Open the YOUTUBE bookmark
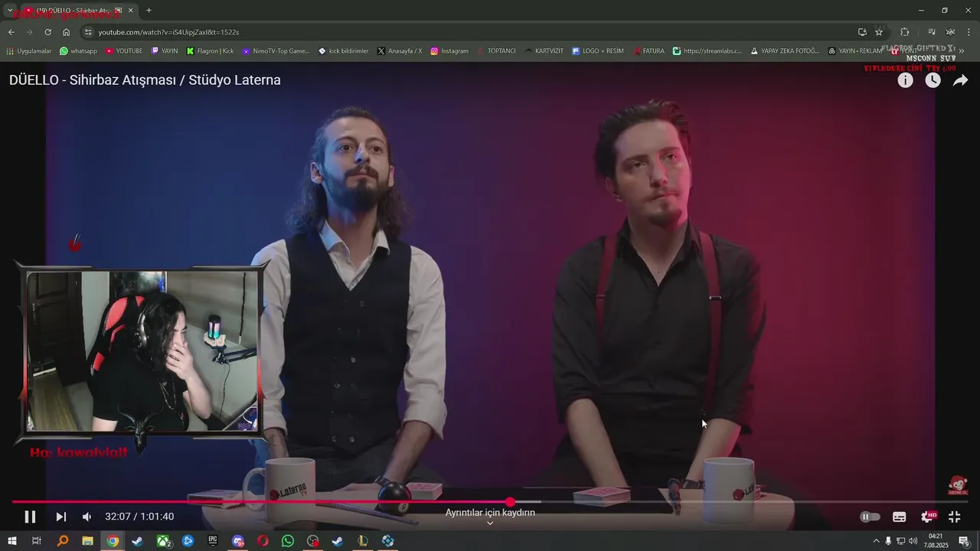The image size is (980, 551). coord(124,51)
